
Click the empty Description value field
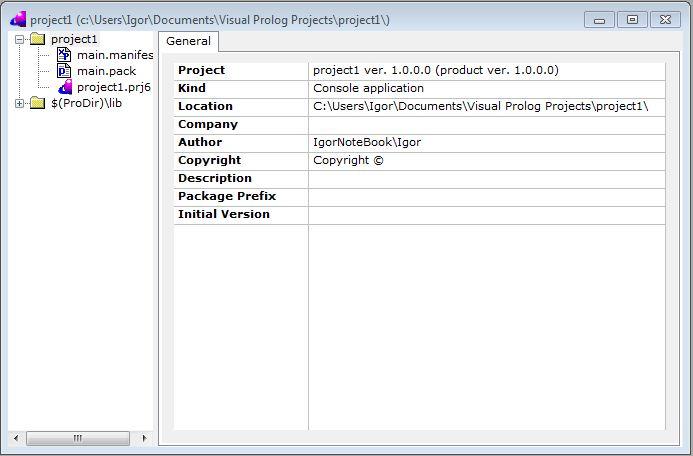[487, 179]
